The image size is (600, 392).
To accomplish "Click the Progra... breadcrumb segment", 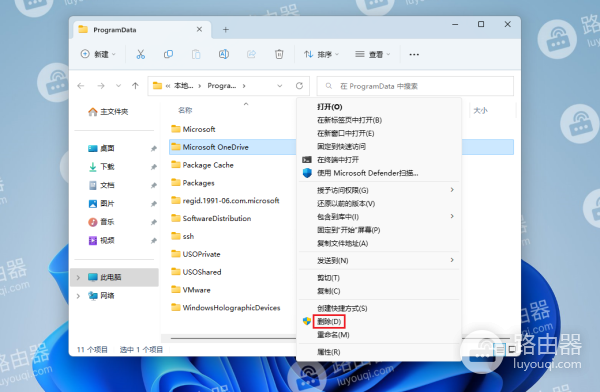I will pyautogui.click(x=222, y=86).
